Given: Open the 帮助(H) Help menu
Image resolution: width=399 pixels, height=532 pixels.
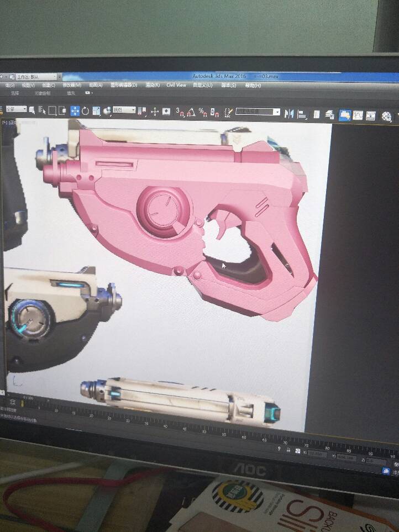Looking at the screenshot, I should click(x=253, y=86).
